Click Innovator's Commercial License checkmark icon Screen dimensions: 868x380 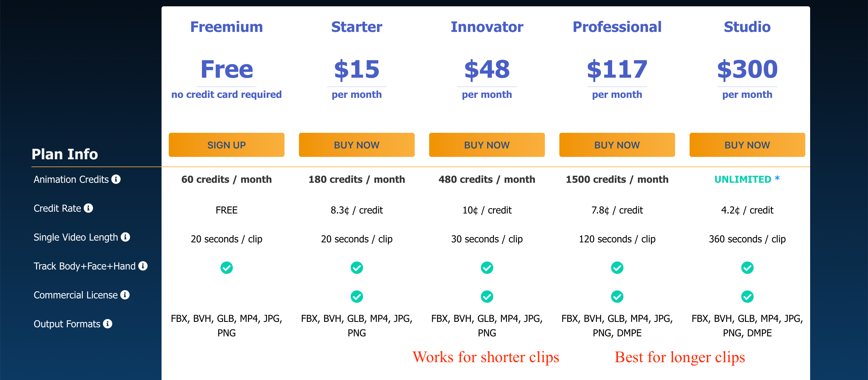click(487, 297)
